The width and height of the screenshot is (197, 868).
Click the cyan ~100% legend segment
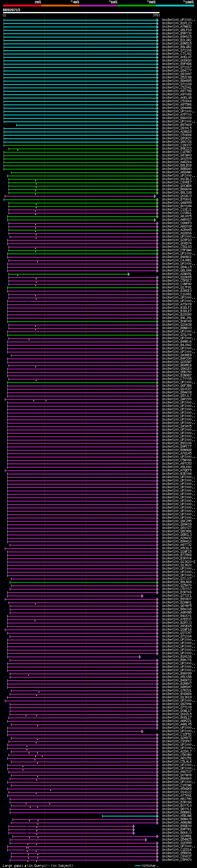pos(175,6)
